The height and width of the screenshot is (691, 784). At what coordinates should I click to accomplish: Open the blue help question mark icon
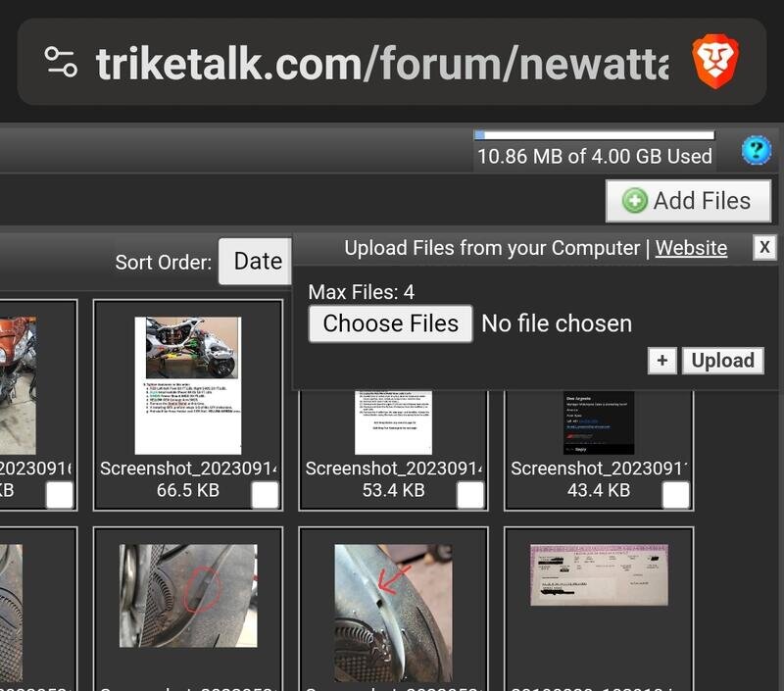(756, 150)
